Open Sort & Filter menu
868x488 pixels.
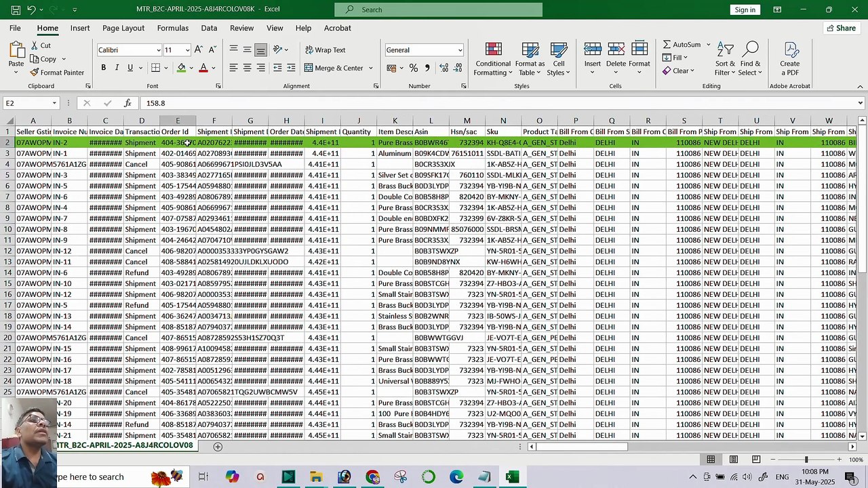coord(725,60)
